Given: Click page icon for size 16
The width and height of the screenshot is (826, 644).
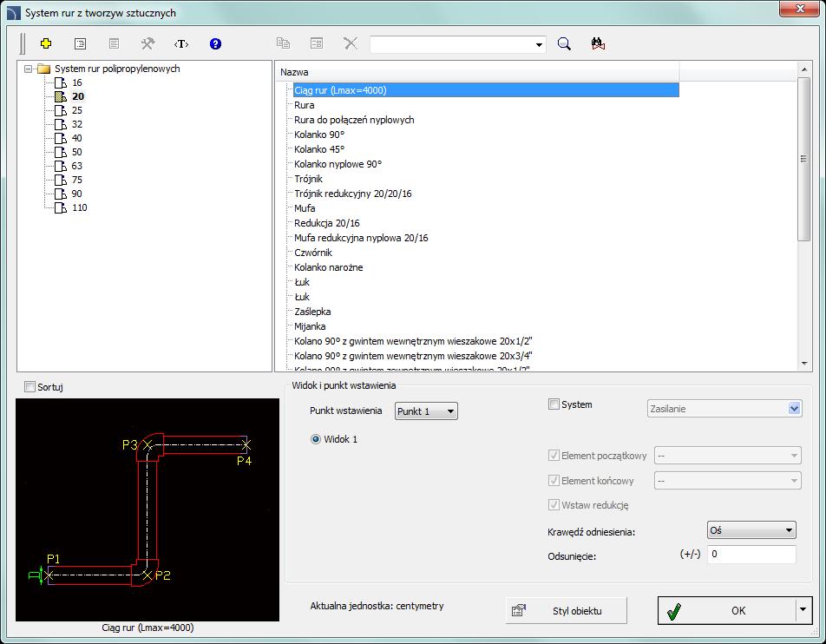Looking at the screenshot, I should (x=61, y=82).
